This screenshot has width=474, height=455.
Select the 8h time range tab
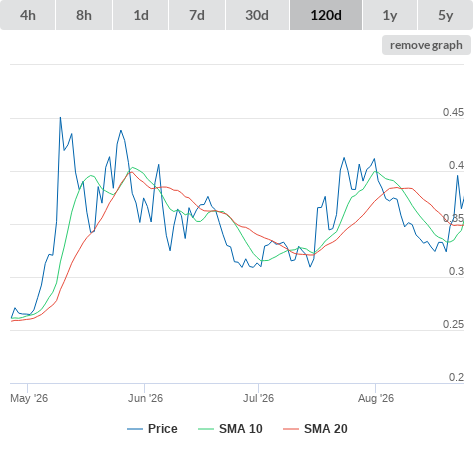(x=84, y=15)
